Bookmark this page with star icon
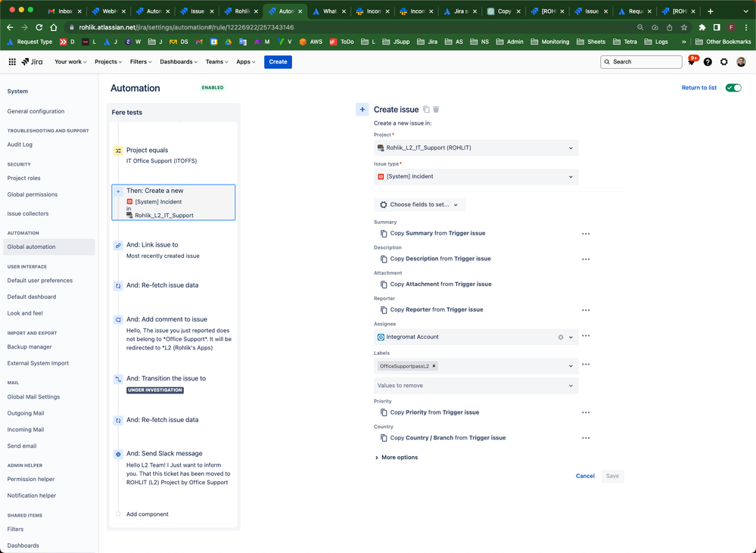Screen dimensions: 756x553 coord(683,27)
